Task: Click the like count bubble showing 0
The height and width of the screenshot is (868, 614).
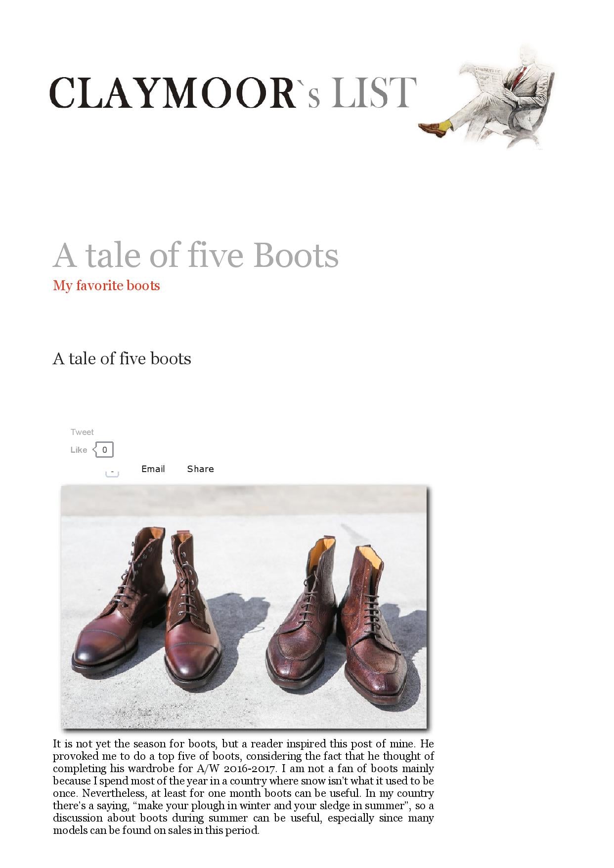Action: click(104, 450)
